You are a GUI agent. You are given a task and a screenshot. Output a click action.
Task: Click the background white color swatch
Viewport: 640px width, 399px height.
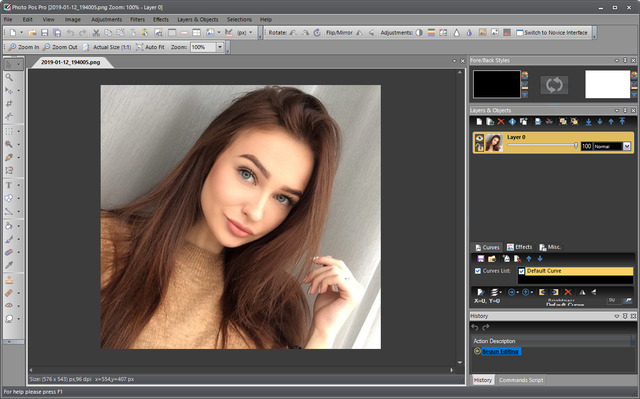pos(607,84)
